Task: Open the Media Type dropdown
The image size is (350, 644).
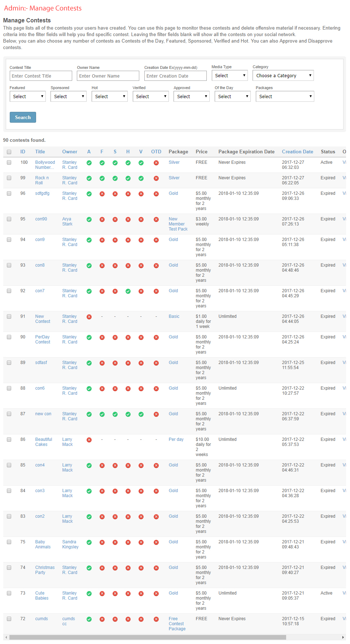Action: [229, 75]
